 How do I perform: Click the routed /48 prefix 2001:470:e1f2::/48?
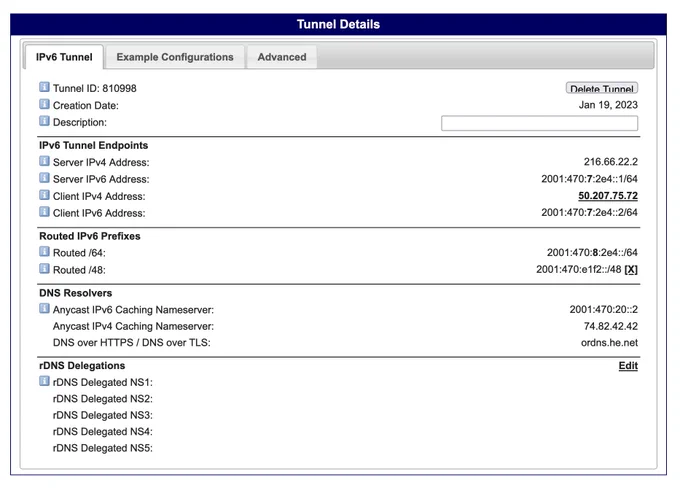coord(579,269)
